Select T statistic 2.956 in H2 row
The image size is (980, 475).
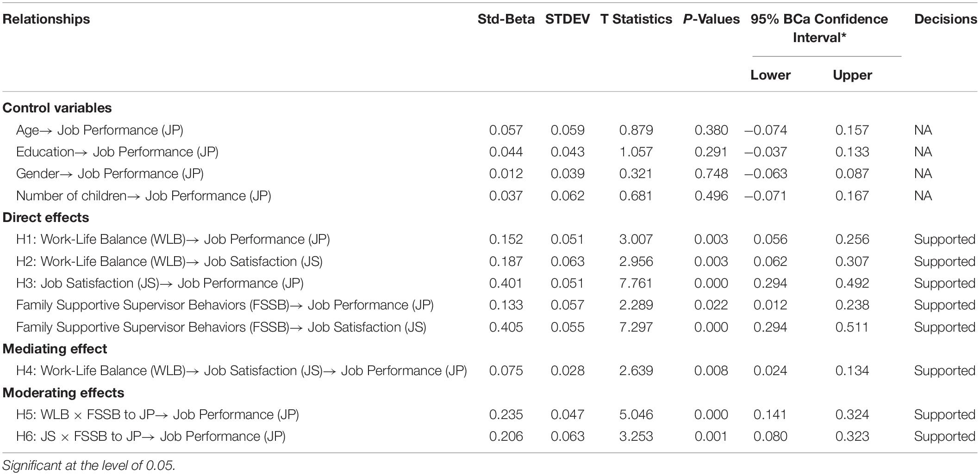click(x=636, y=262)
